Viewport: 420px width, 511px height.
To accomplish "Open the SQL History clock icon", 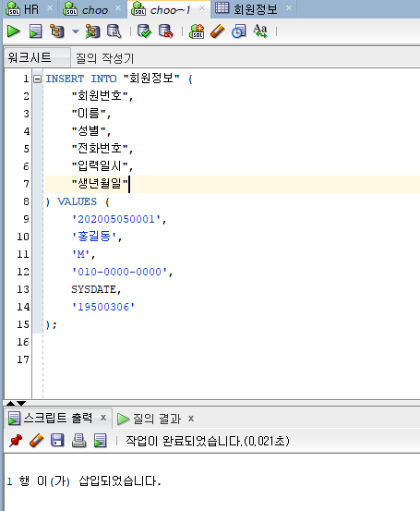I will (239, 31).
